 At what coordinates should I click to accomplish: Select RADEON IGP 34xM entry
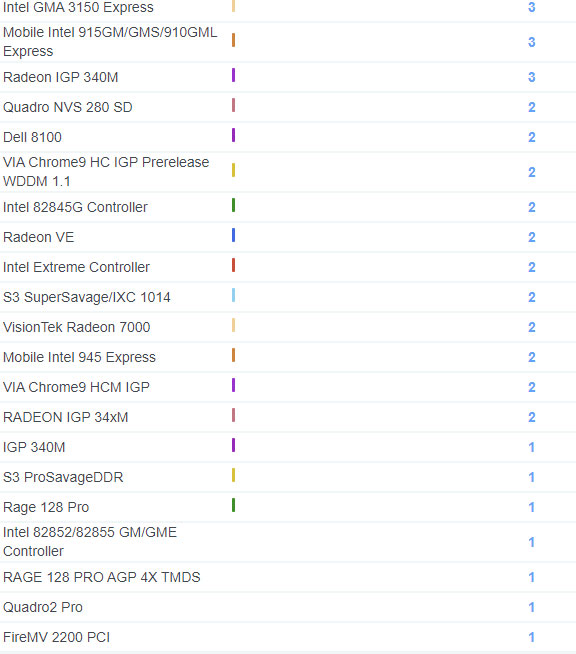point(65,418)
